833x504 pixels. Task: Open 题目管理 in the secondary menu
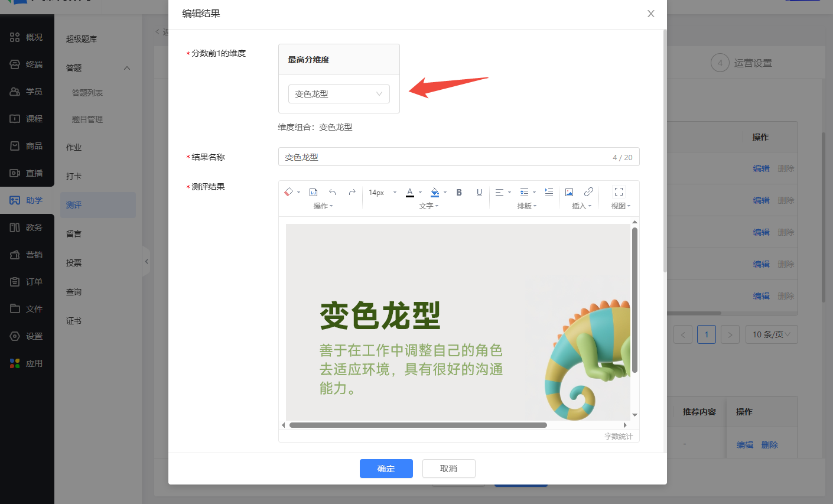point(87,119)
